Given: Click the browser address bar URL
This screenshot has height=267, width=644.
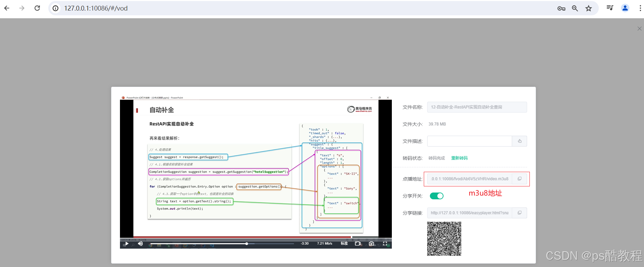Looking at the screenshot, I should click(x=96, y=8).
